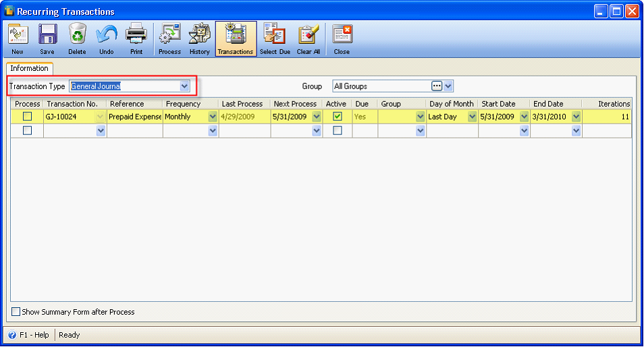
Task: Open Start Date dropdown 5/31/2009
Action: [524, 117]
